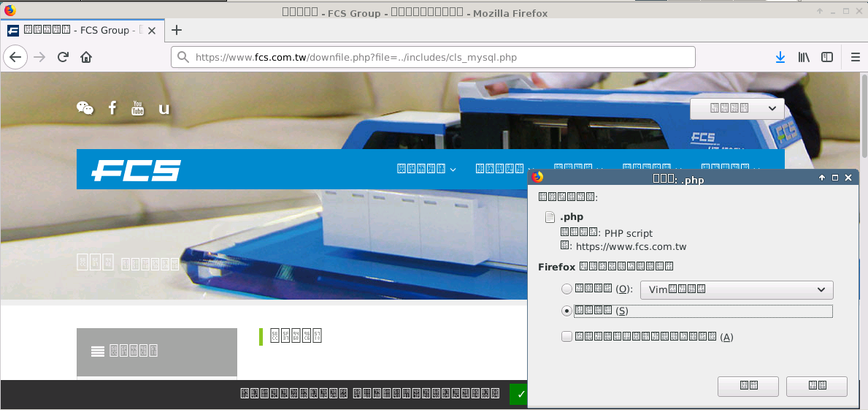Roll up the download dialog with arrow
Screen dimensions: 868x410
coord(822,178)
